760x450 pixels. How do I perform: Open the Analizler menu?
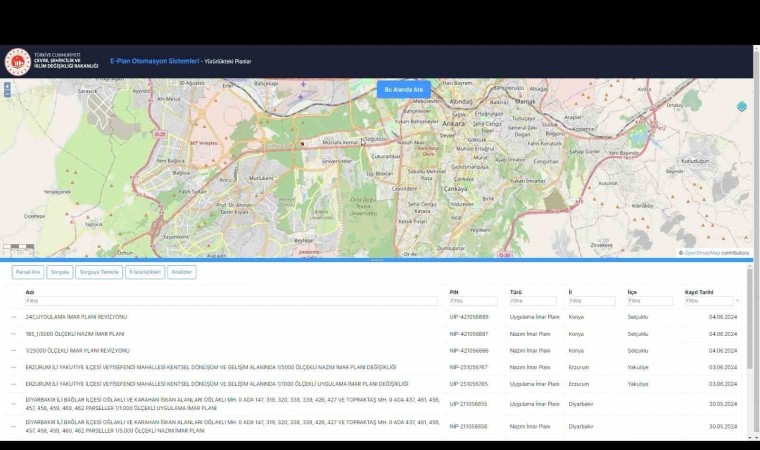coord(182,272)
